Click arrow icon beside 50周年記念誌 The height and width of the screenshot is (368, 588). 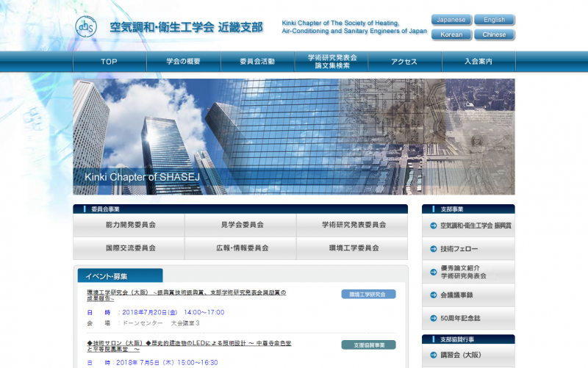click(x=433, y=318)
